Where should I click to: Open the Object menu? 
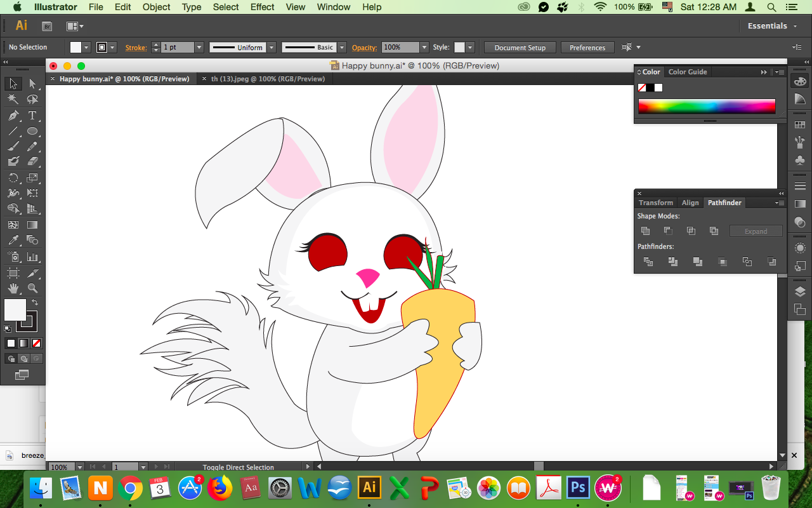[x=156, y=7]
